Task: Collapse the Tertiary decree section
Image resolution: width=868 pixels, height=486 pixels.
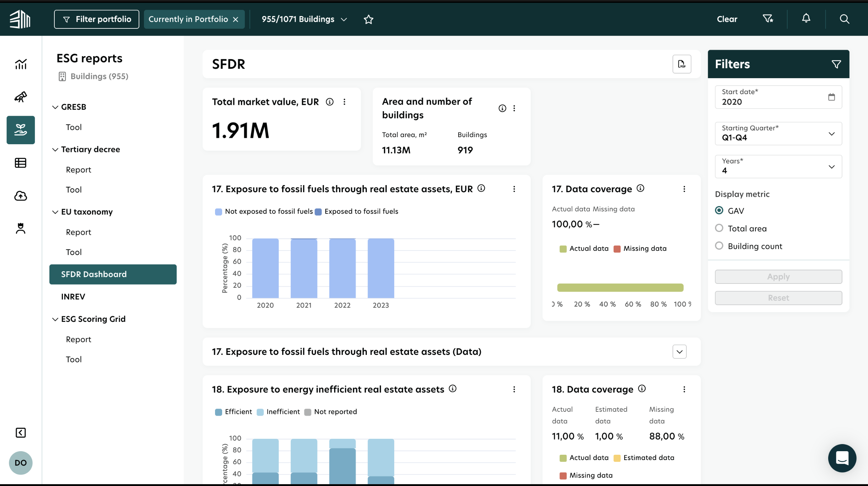Action: (55, 150)
